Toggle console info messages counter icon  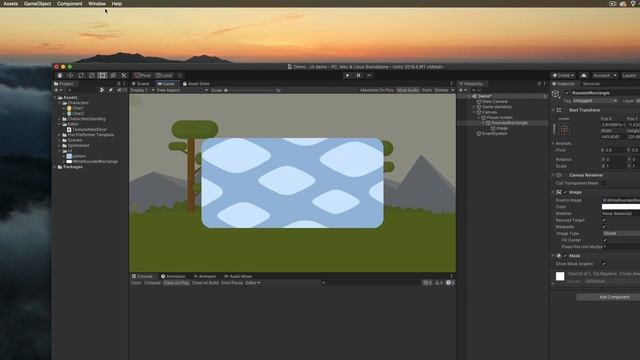427,282
